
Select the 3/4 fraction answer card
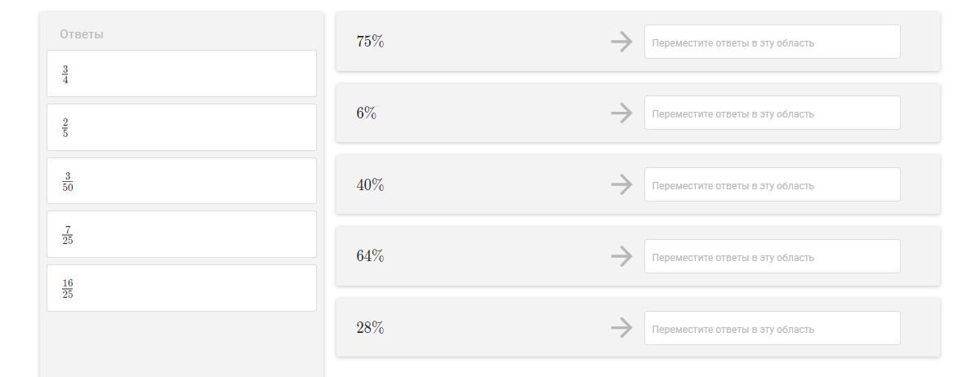click(x=181, y=74)
